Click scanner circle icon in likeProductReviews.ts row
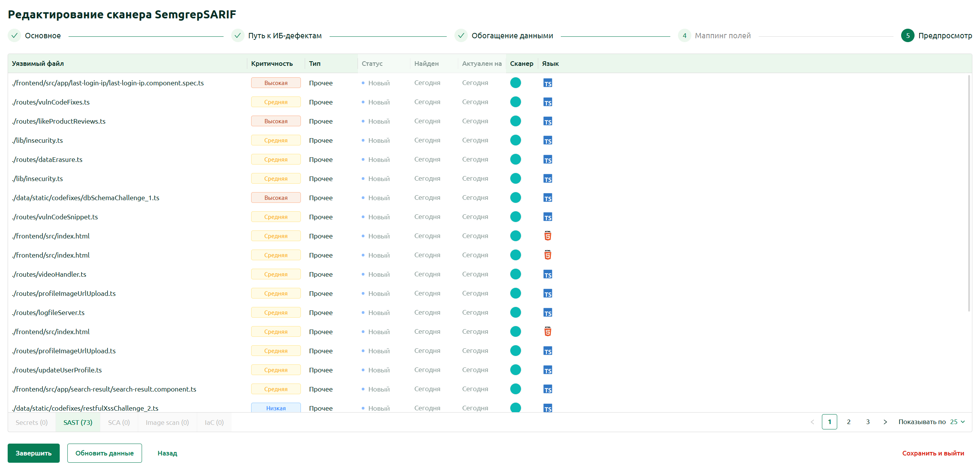This screenshot has height=470, width=980. 515,121
